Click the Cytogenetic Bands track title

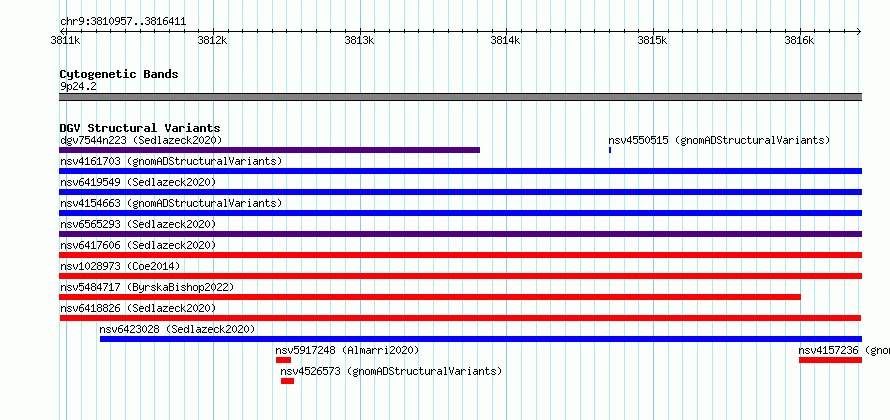[x=119, y=74]
